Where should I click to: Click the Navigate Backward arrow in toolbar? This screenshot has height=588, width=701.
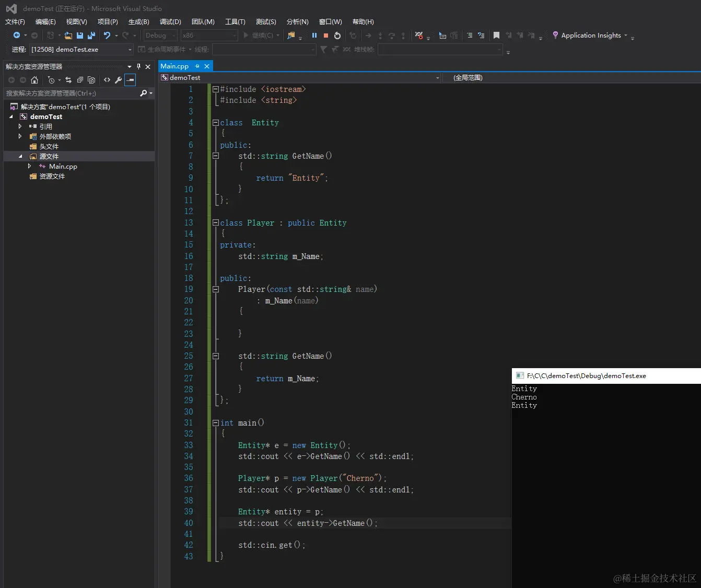point(17,35)
